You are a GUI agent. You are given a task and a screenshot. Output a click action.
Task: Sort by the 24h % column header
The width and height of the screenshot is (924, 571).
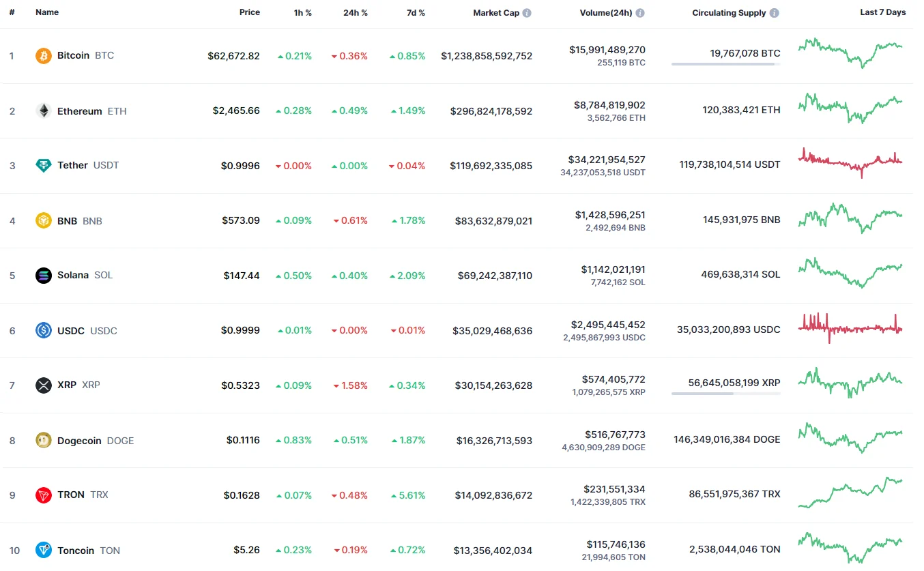coord(355,13)
